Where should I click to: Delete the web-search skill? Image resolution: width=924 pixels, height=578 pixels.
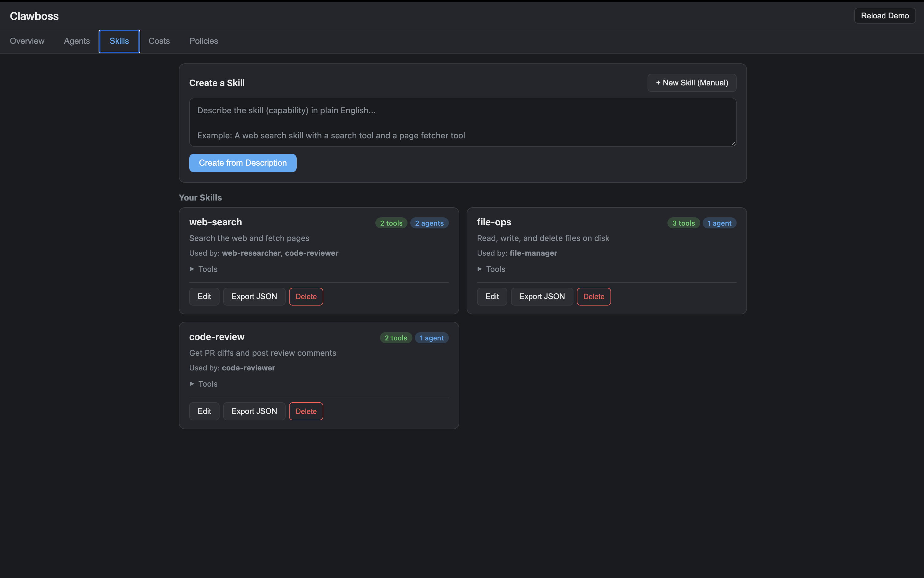pyautogui.click(x=306, y=297)
